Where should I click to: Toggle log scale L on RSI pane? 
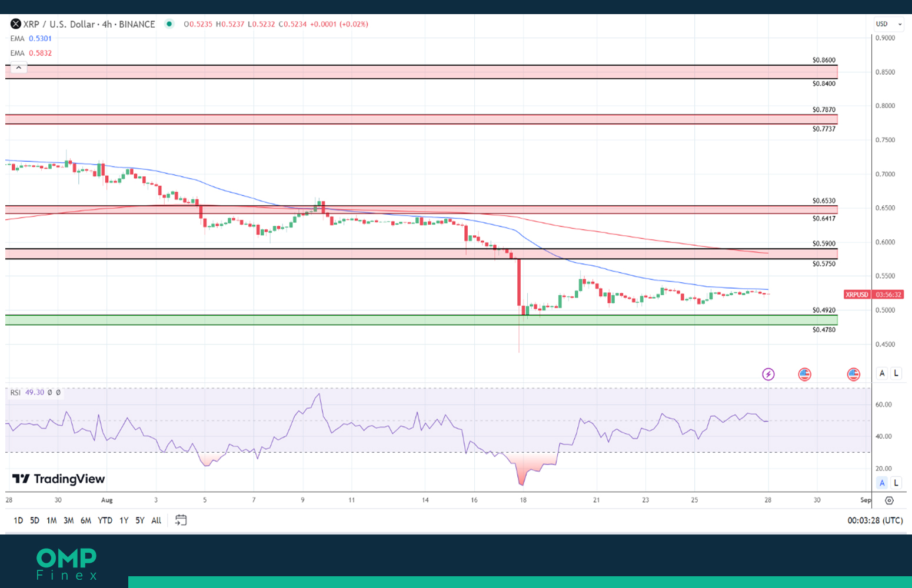tap(896, 483)
